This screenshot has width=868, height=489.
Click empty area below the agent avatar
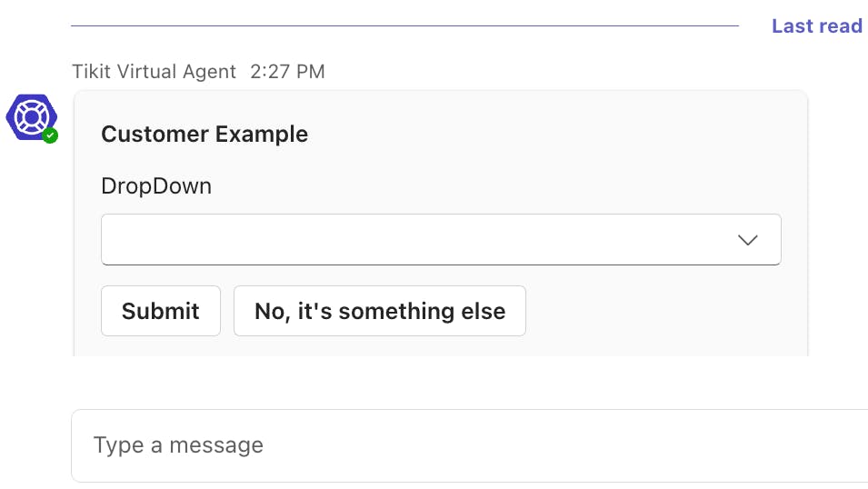32,254
